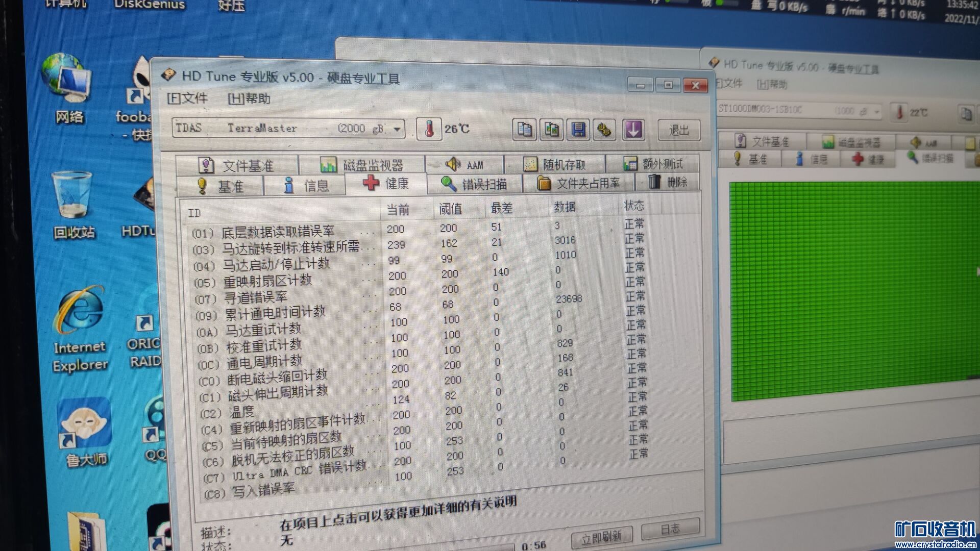Image resolution: width=980 pixels, height=551 pixels.
Task: Switch to the 随机存取 tab
Action: [555, 164]
